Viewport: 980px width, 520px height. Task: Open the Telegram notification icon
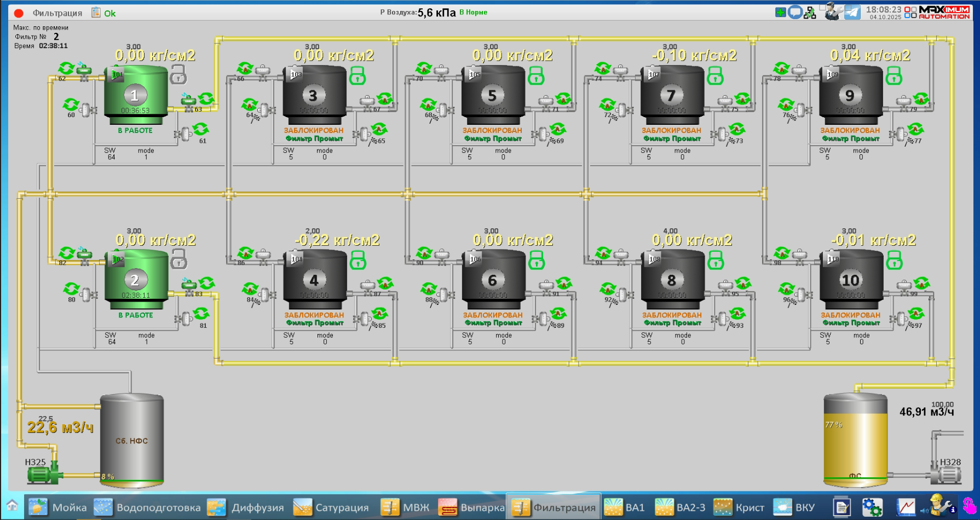[x=852, y=12]
